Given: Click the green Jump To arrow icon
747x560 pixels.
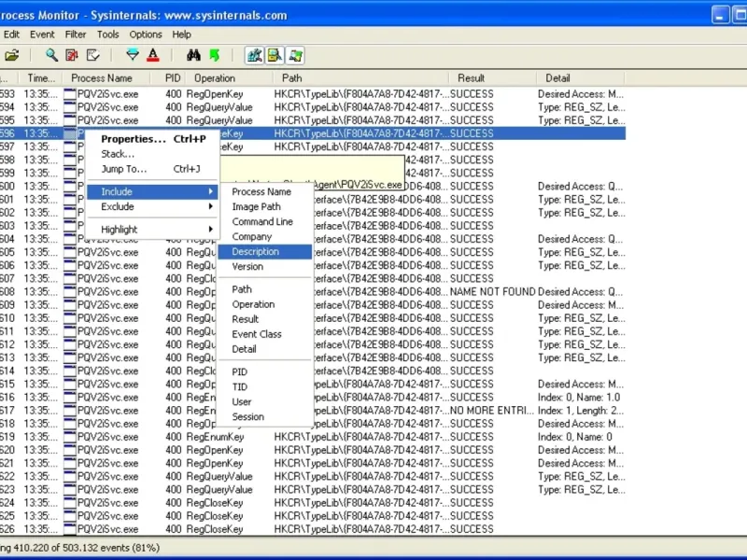Looking at the screenshot, I should coord(215,55).
